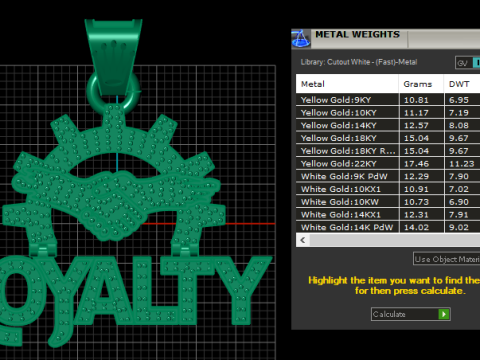This screenshot has width=480, height=360.
Task: Select the Yellow Gold:18KY row
Action: point(388,138)
